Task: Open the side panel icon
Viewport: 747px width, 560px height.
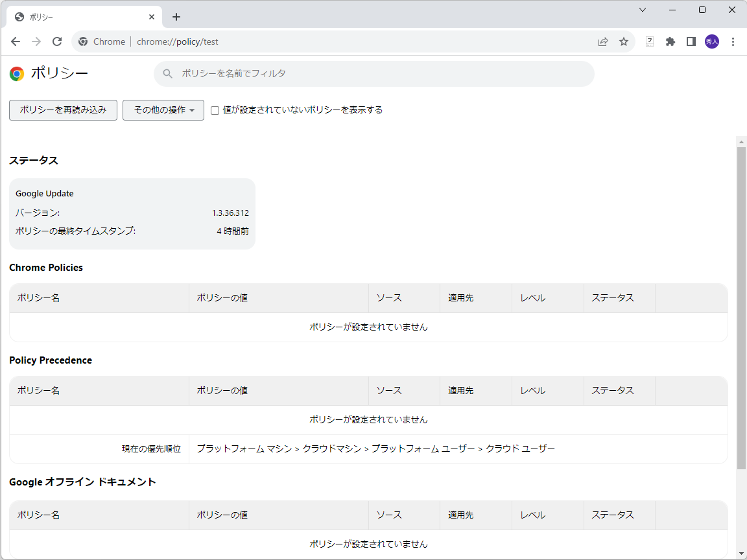Action: 691,41
